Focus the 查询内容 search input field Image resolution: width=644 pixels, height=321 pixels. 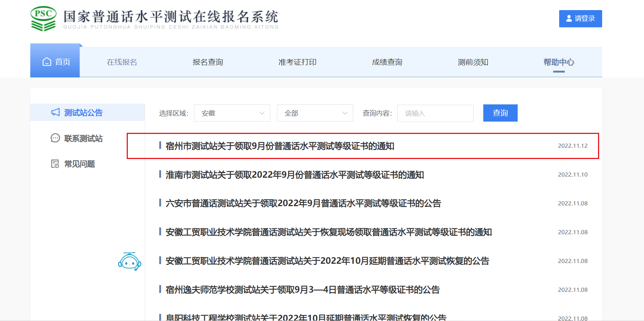tap(435, 113)
